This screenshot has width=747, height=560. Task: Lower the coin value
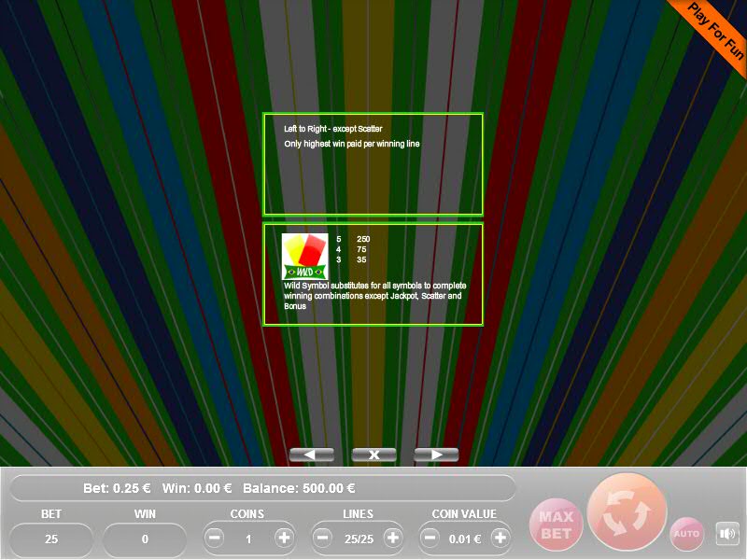pyautogui.click(x=431, y=539)
